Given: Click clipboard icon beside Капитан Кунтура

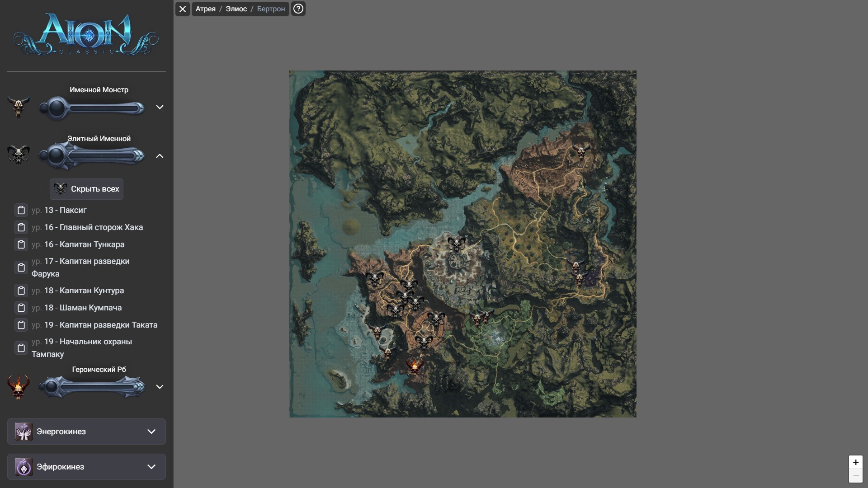Looking at the screenshot, I should pyautogui.click(x=21, y=291).
